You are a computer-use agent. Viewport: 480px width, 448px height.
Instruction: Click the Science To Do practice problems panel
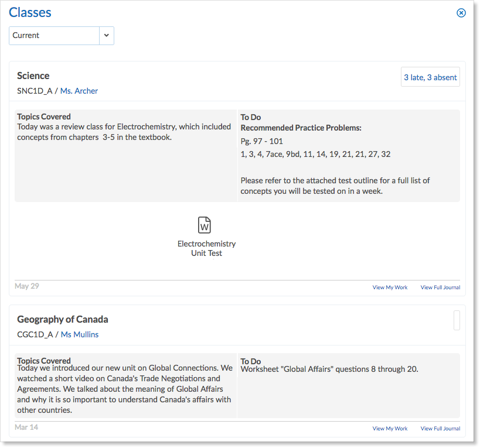[349, 156]
